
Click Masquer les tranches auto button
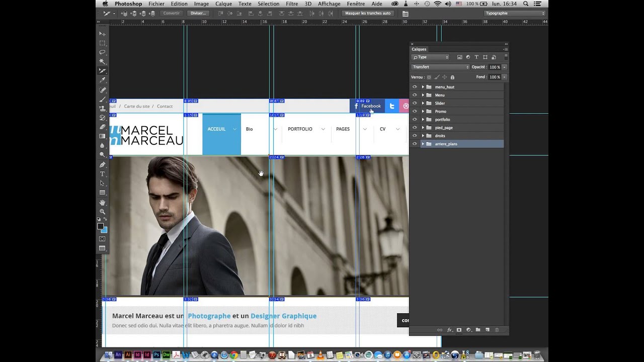coord(368,13)
